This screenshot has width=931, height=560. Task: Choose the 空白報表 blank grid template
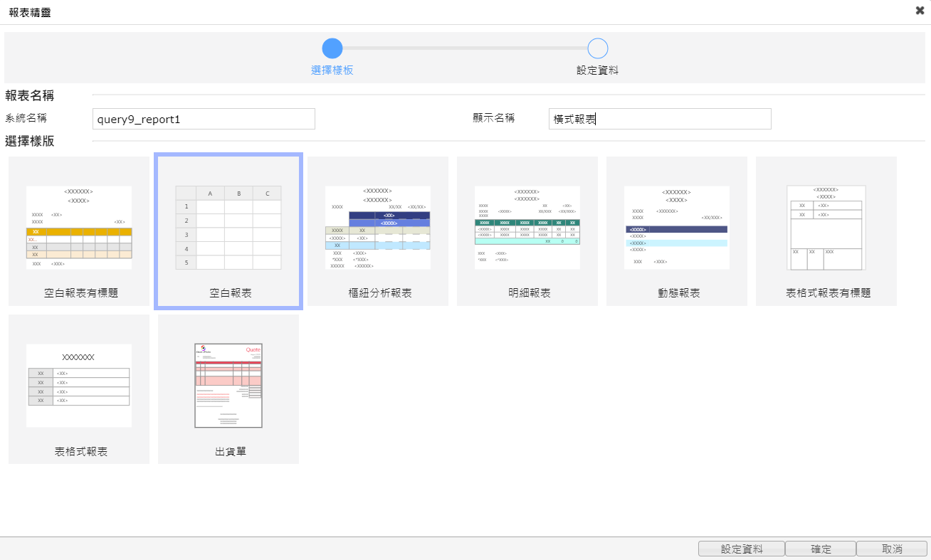(228, 228)
